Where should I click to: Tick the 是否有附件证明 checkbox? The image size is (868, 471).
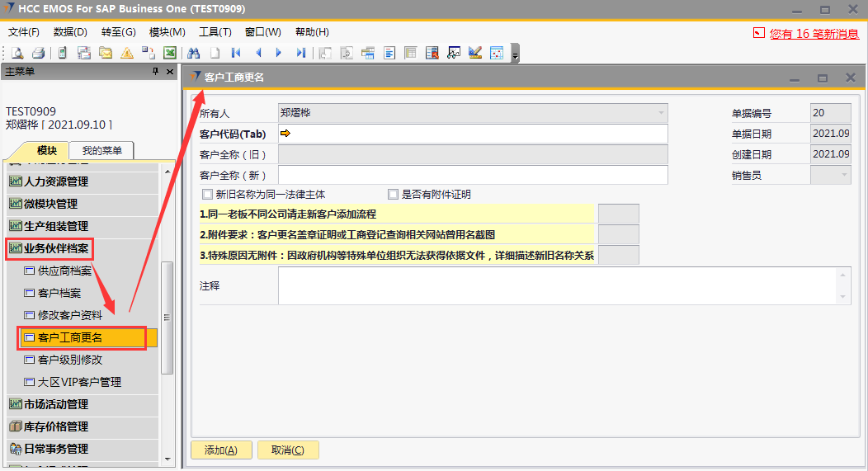click(393, 195)
